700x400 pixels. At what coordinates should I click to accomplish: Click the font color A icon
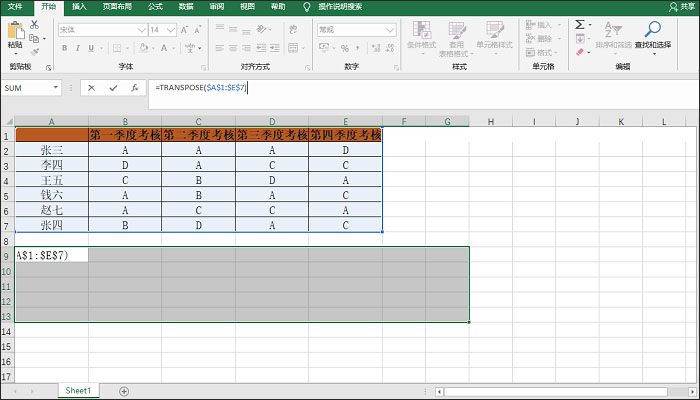[x=164, y=48]
